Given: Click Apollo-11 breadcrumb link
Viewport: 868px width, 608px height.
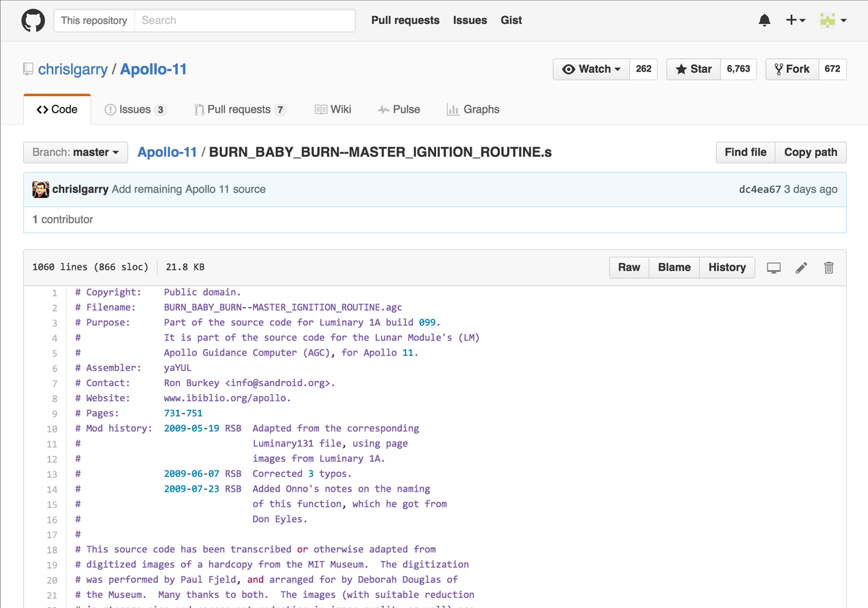Looking at the screenshot, I should click(x=167, y=152).
